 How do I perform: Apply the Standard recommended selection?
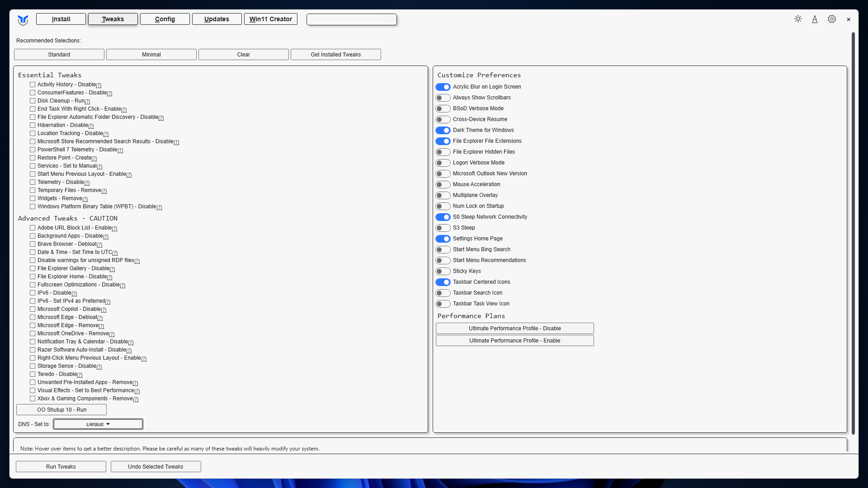[x=59, y=55]
